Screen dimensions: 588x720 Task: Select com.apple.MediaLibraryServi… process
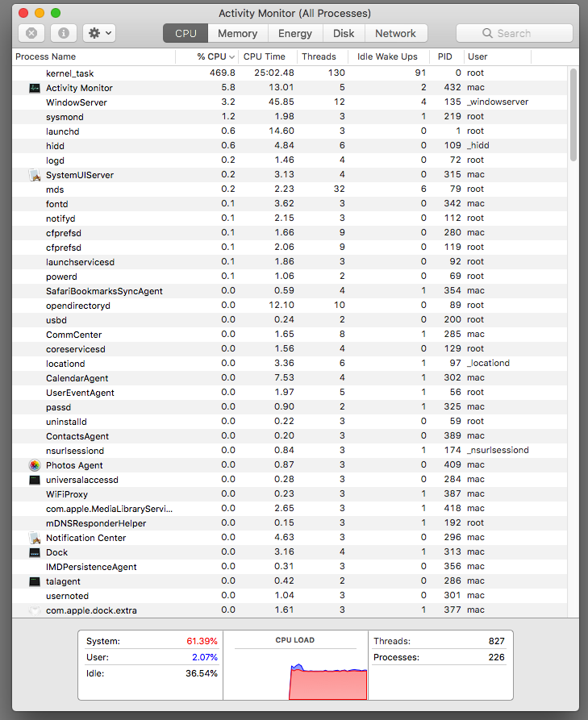[290, 508]
